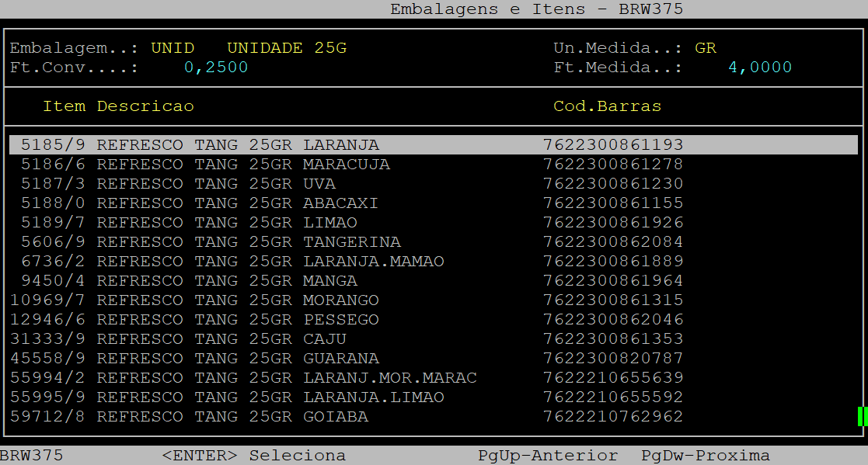This screenshot has height=465, width=868.
Task: Select item 55995/9 LARANJA.LIMAO
Action: pyautogui.click(x=434, y=397)
